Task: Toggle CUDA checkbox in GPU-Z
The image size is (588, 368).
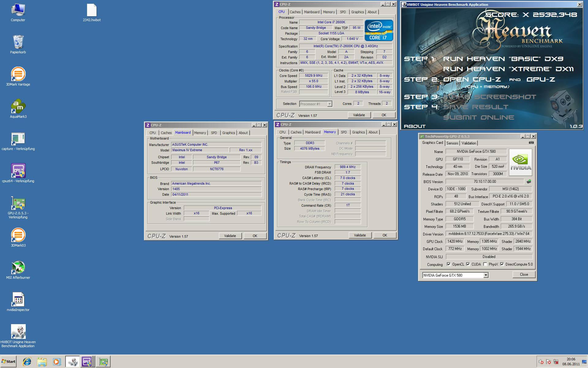Action: 468,264
